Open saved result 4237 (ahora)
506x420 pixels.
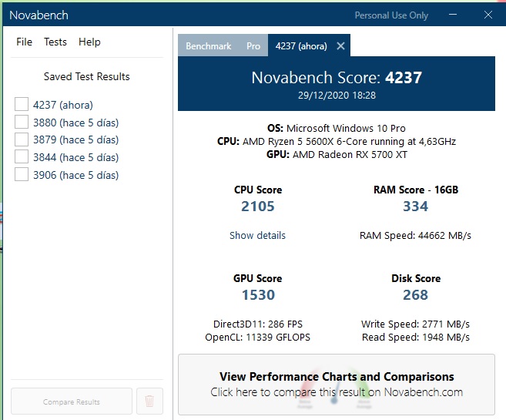coord(63,105)
